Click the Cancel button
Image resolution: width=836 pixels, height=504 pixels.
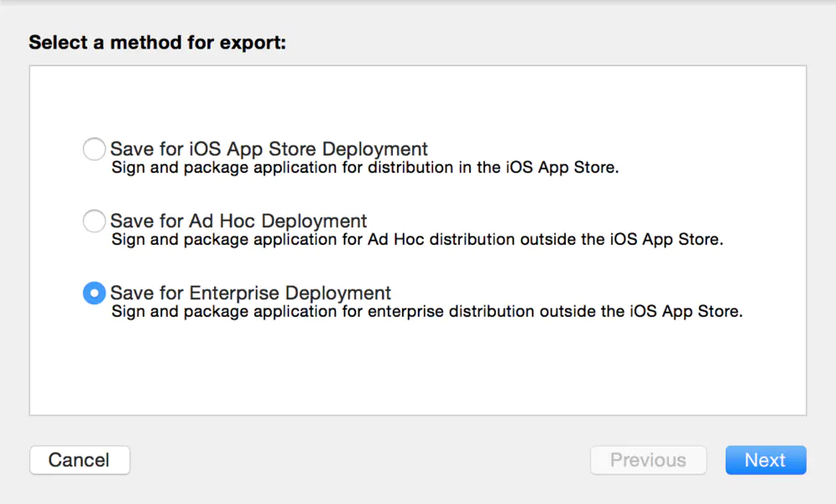pos(79,460)
